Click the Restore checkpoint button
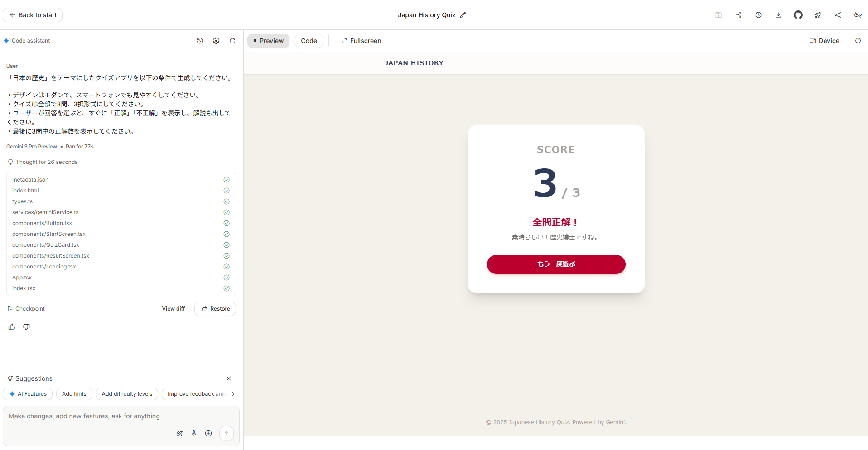The image size is (868, 450). [215, 309]
